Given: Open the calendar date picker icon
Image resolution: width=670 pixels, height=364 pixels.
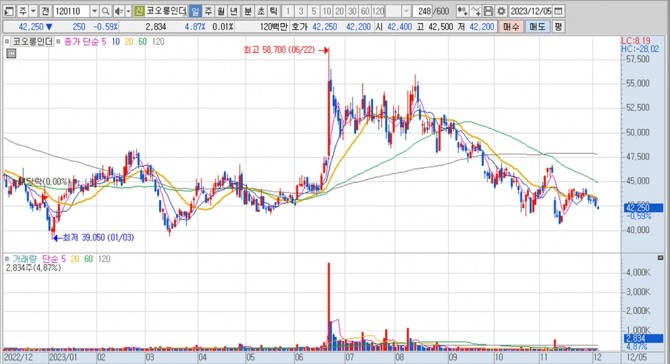Looking at the screenshot, I should (558, 11).
